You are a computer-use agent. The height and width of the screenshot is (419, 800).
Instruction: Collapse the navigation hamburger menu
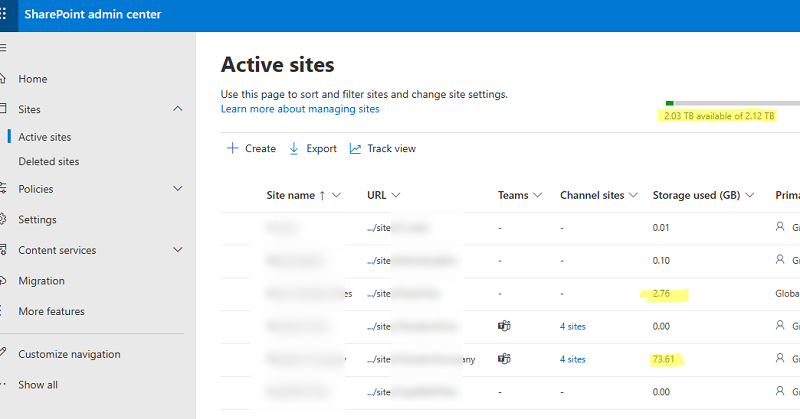coord(3,48)
